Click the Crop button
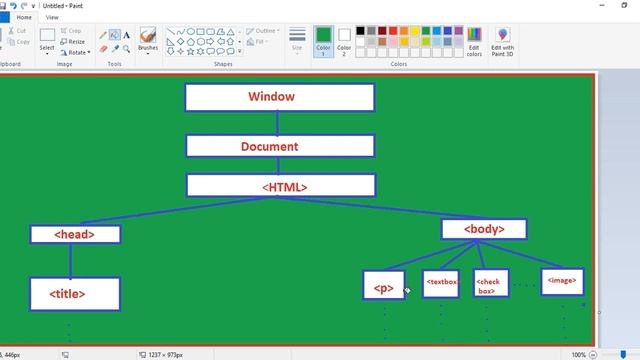The image size is (640, 360). coord(71,31)
